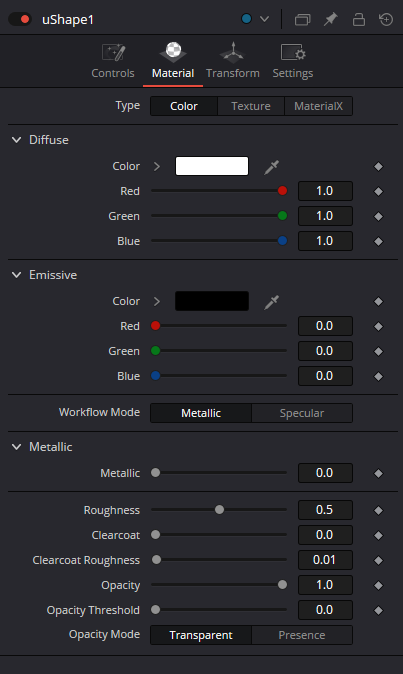Viewport: 403px width, 674px height.
Task: Switch to the Controls tab
Action: [113, 61]
